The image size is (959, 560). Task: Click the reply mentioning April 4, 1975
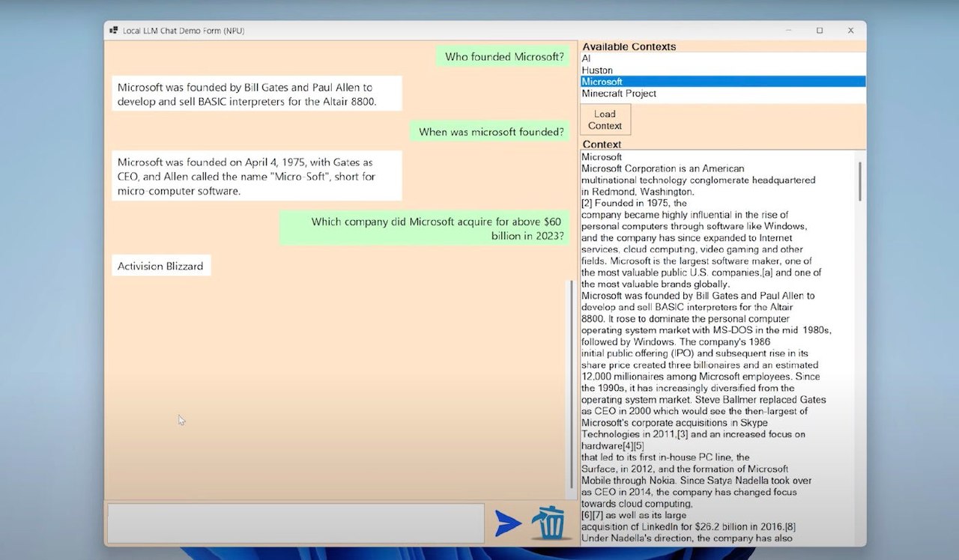[x=256, y=176]
